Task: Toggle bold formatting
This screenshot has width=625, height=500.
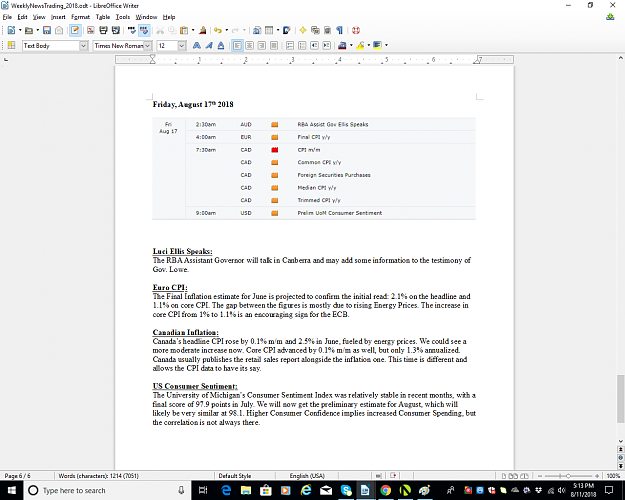Action: [x=197, y=45]
